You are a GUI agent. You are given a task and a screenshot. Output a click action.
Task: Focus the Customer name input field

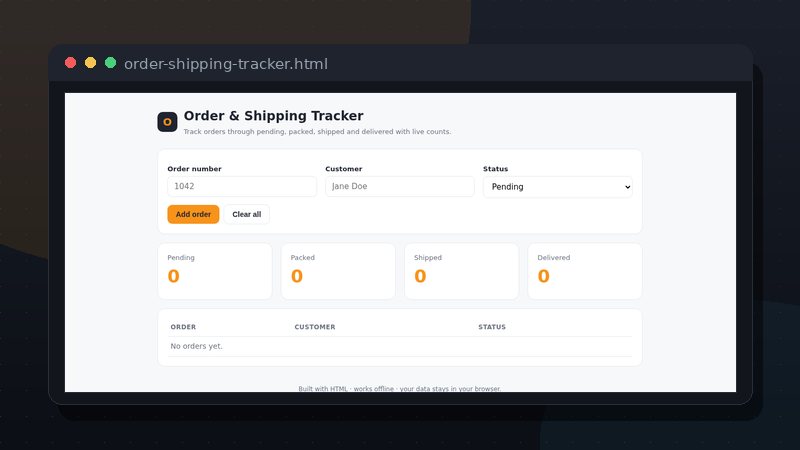tap(399, 186)
